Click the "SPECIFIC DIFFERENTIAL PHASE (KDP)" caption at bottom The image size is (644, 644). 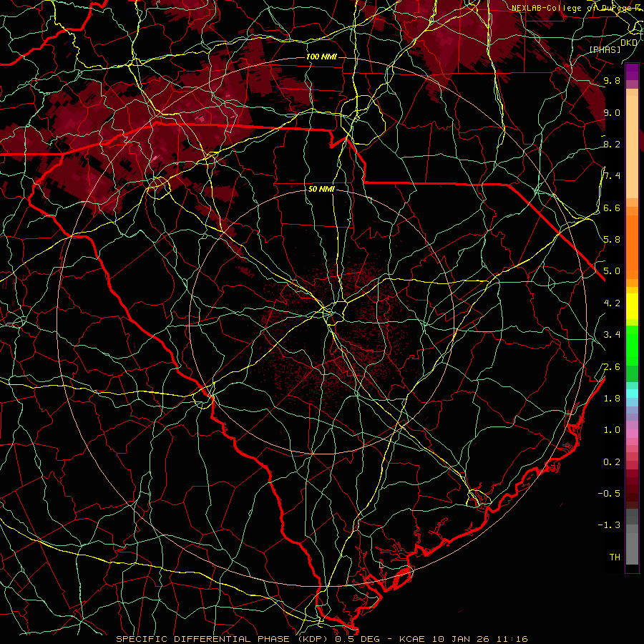pos(223,639)
